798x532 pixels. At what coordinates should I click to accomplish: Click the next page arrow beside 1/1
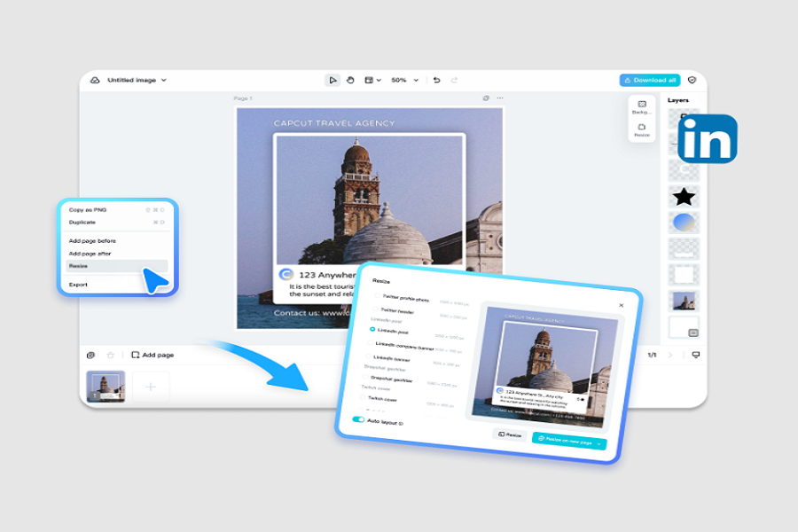pyautogui.click(x=670, y=355)
